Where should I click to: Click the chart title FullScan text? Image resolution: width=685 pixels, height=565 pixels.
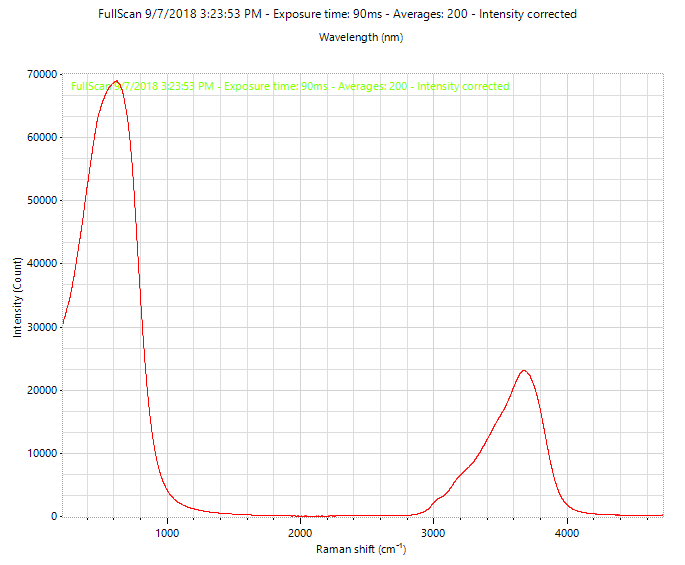337,14
